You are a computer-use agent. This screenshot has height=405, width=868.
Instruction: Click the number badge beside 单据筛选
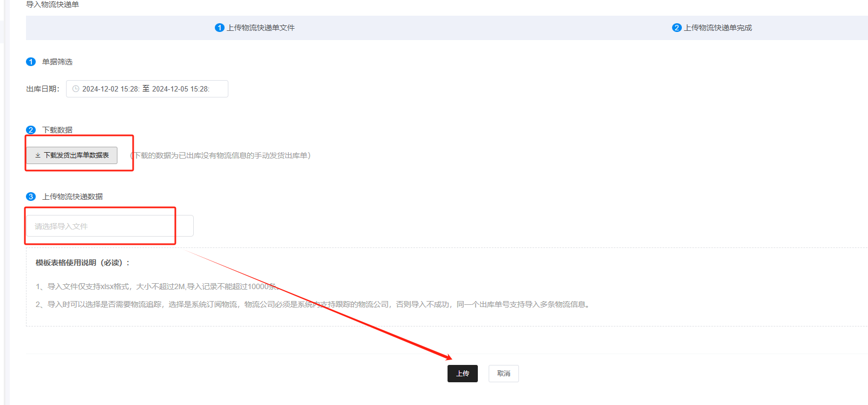tap(31, 62)
